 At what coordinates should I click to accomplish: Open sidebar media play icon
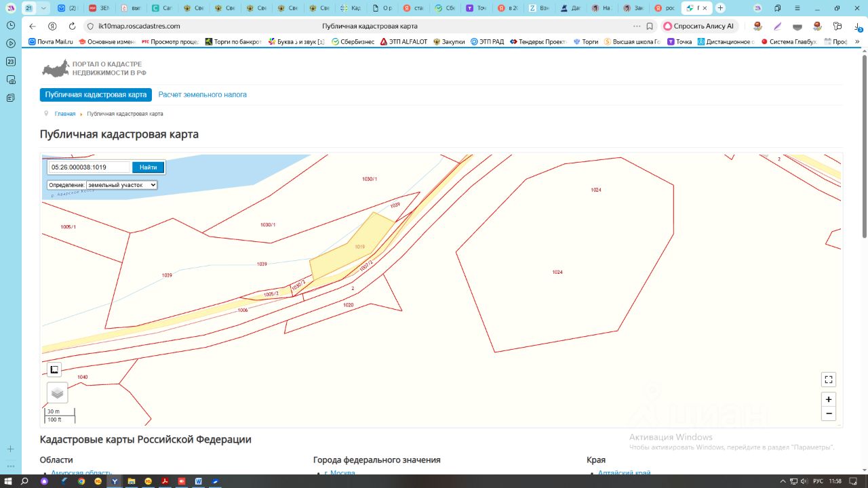[10, 43]
